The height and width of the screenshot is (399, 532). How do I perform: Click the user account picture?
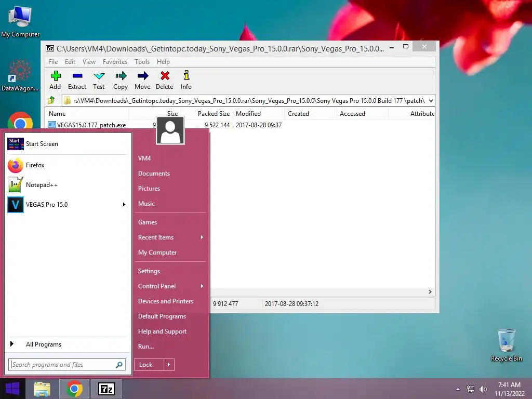click(x=170, y=130)
